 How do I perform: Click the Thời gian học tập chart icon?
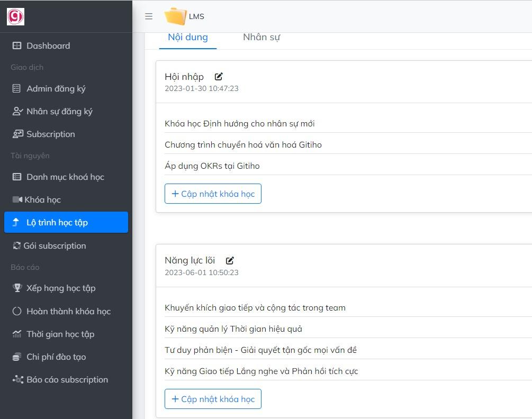click(x=16, y=334)
